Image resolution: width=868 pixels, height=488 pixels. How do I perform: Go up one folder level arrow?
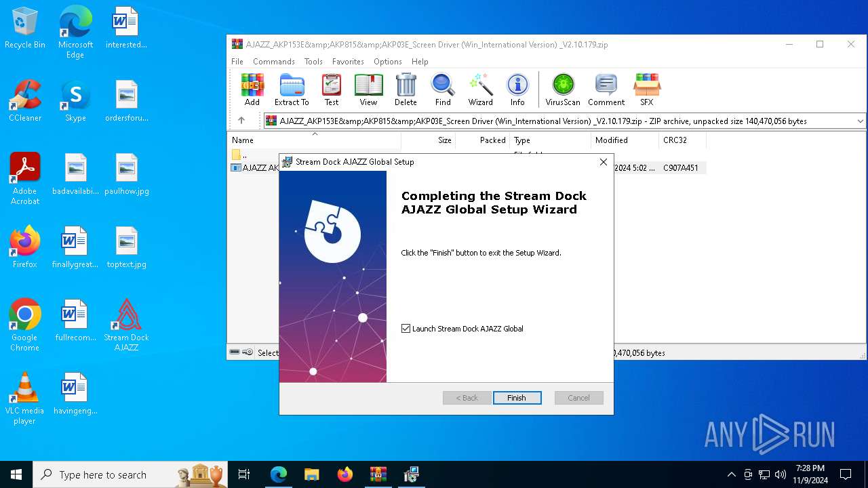click(x=241, y=121)
